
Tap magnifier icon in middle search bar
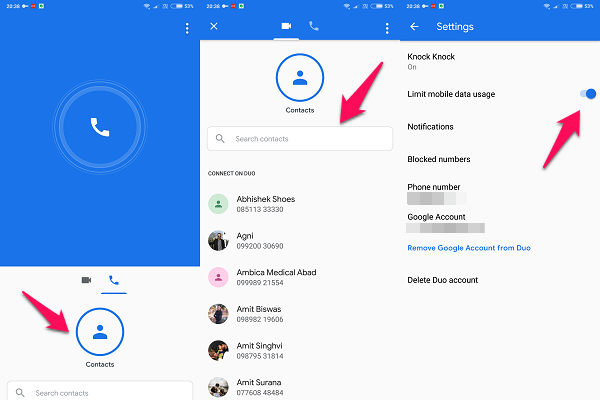[220, 138]
